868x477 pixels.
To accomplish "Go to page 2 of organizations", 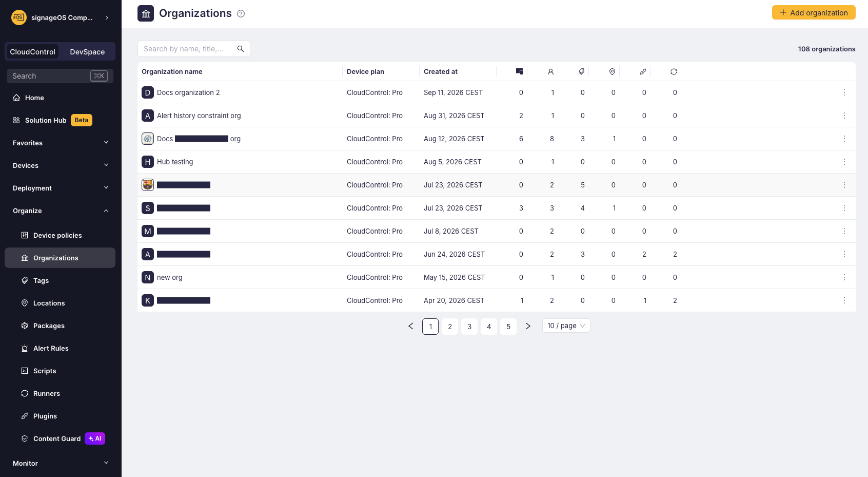I will pyautogui.click(x=450, y=327).
